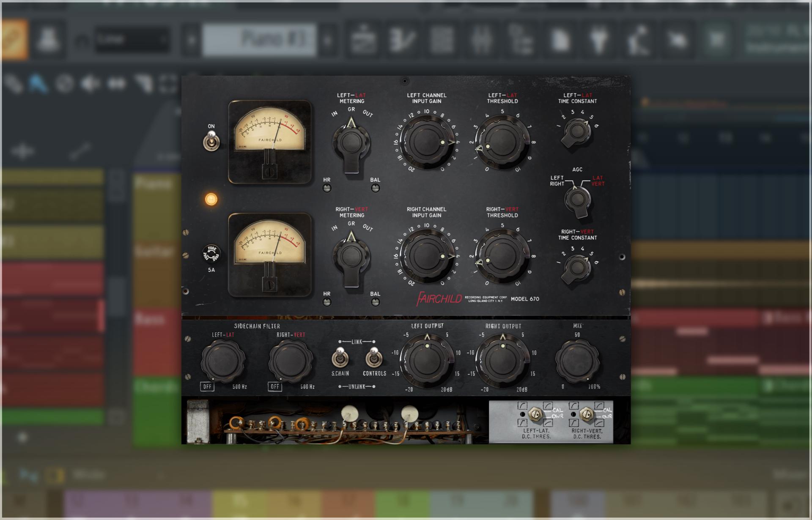Select GR position on Left-Lat Metering
This screenshot has height=520, width=812.
(351, 109)
